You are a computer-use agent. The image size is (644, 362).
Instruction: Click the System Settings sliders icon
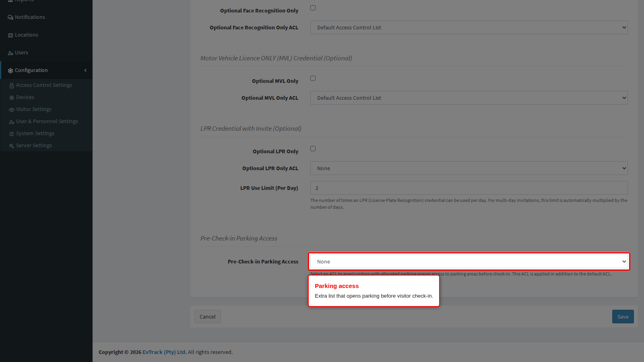[12, 134]
